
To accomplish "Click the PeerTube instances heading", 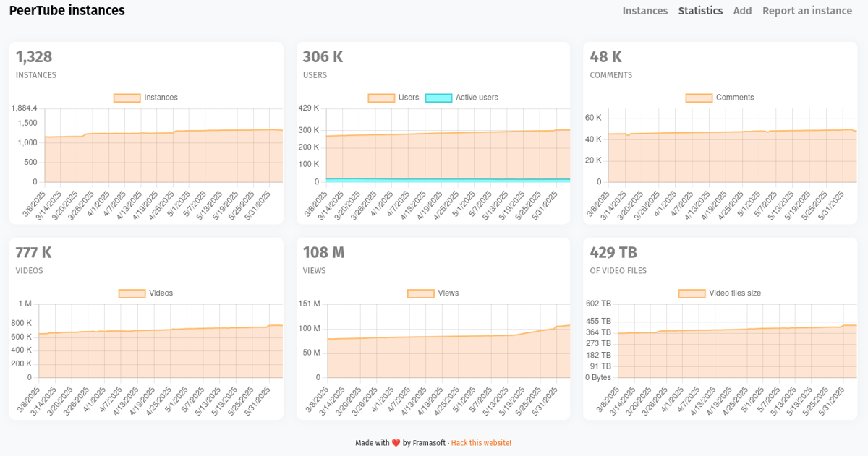I will [x=67, y=10].
